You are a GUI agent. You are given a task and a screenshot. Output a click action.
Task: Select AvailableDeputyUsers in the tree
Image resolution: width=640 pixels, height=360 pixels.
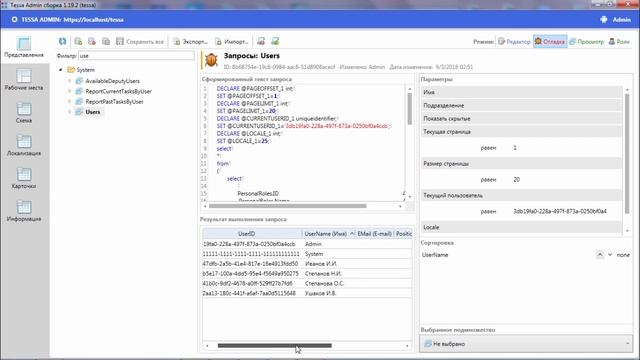click(112, 81)
